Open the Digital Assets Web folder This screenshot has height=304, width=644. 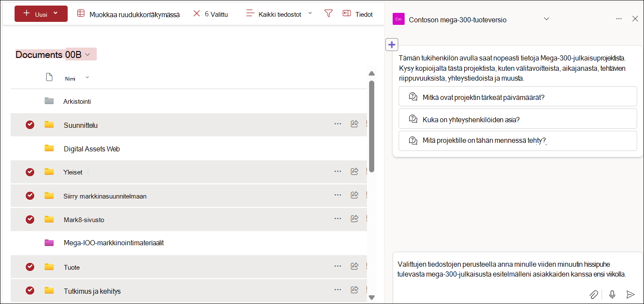click(92, 149)
